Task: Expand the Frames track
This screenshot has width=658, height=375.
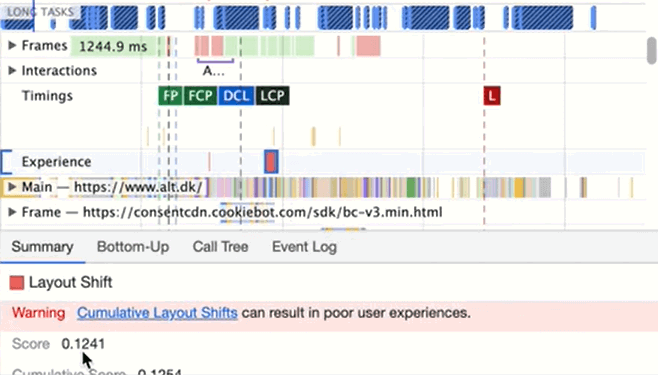Action: [12, 45]
